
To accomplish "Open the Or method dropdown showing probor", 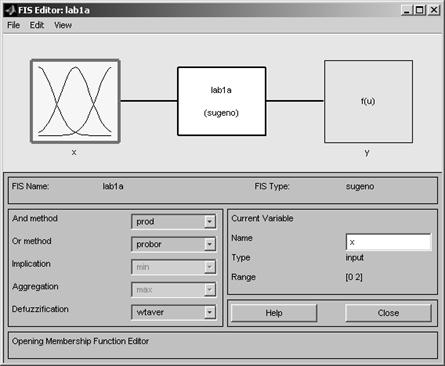I will tap(173, 244).
